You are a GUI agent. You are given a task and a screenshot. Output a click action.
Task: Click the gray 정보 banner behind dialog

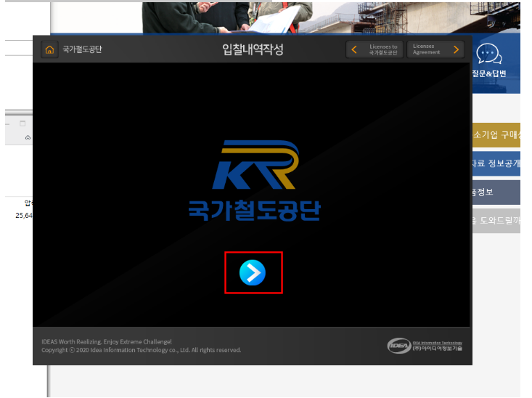(496, 192)
